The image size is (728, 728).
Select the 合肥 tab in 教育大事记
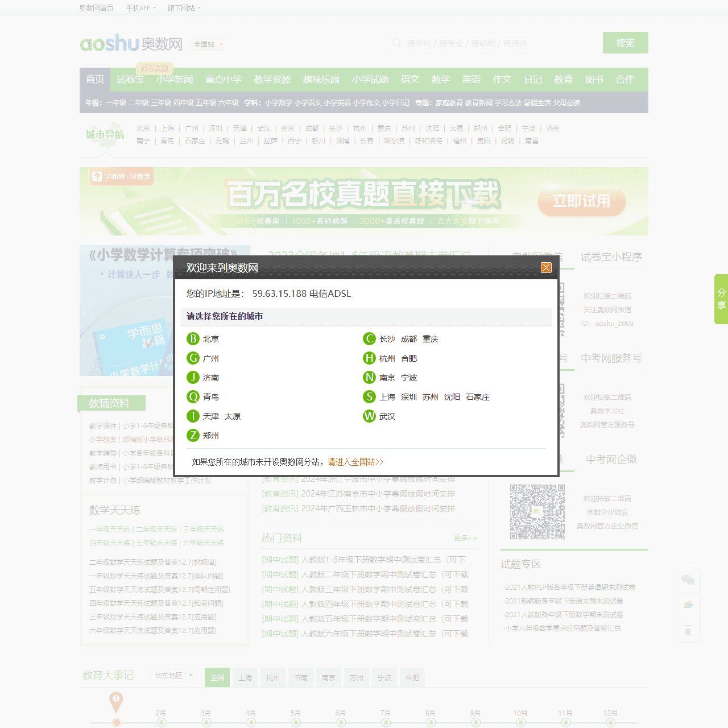pos(412,677)
